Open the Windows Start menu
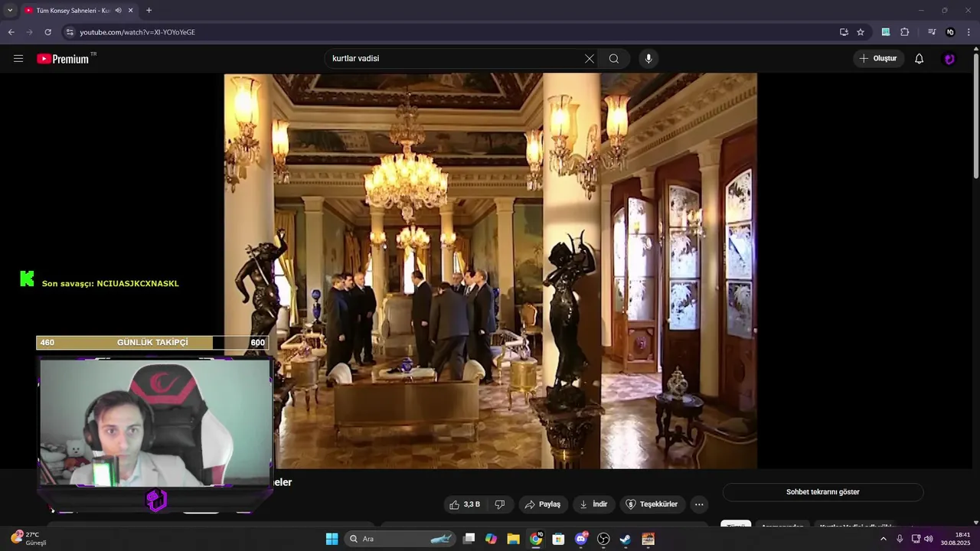 (x=332, y=539)
